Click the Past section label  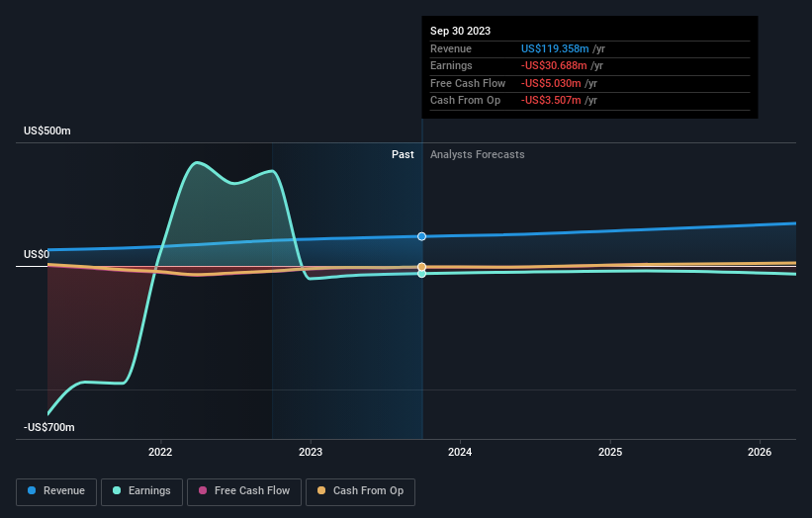403,154
